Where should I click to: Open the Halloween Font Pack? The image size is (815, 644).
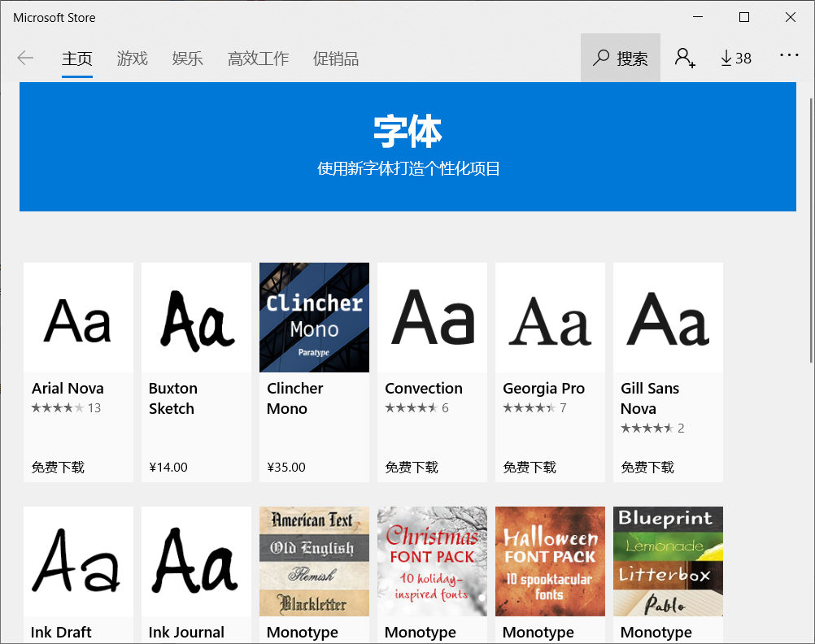pyautogui.click(x=550, y=561)
